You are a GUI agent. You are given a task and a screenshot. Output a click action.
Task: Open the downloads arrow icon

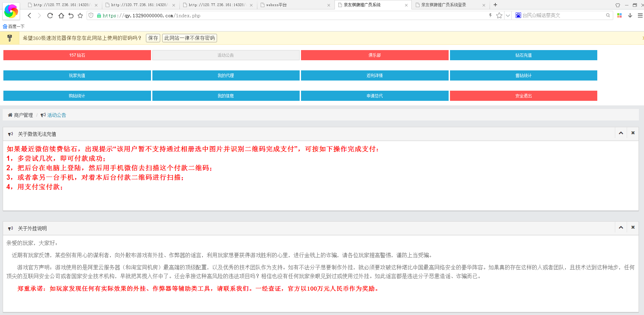[630, 16]
